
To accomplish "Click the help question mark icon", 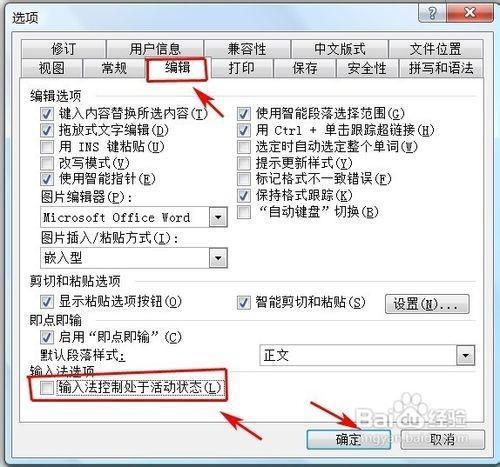I will tap(432, 13).
